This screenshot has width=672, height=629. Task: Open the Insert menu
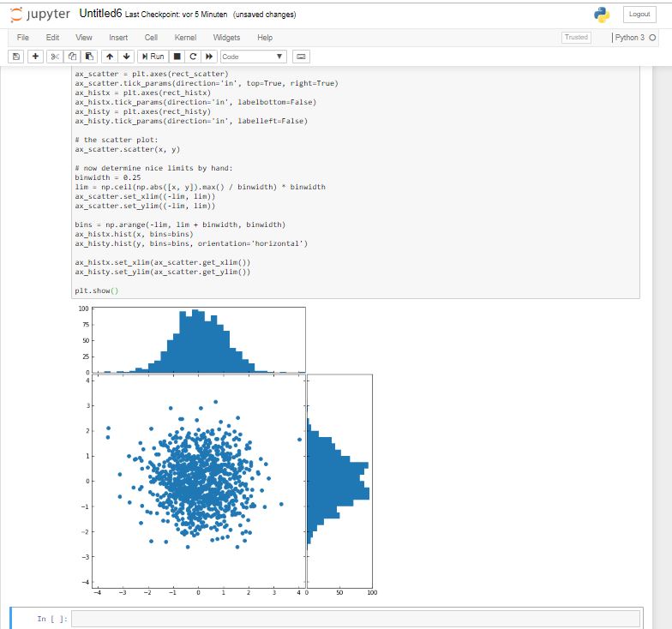pyautogui.click(x=118, y=38)
